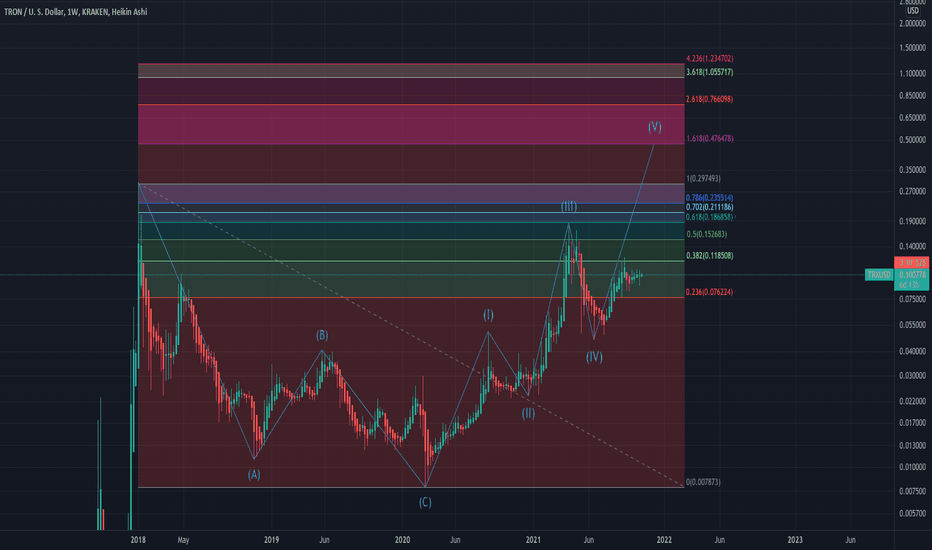Click the 2020 label on time axis
The image size is (932, 550).
click(x=402, y=540)
